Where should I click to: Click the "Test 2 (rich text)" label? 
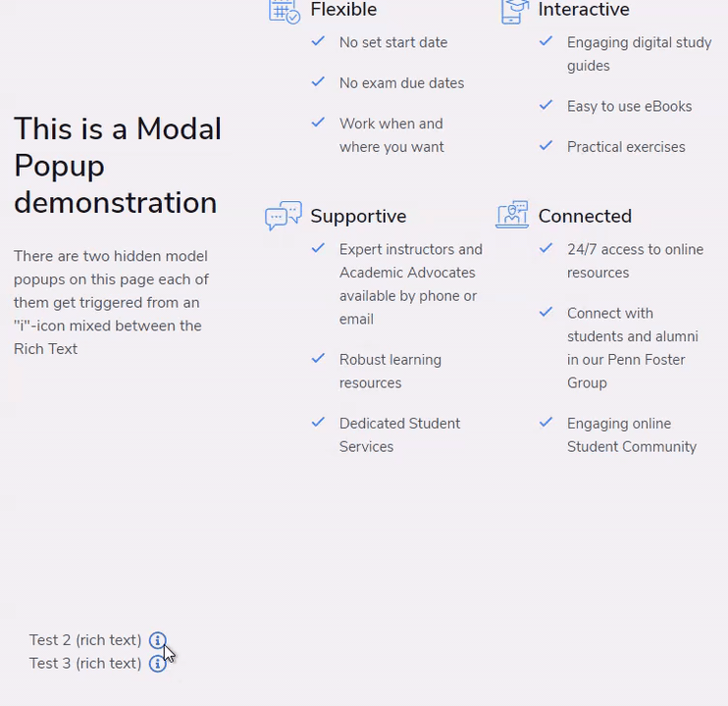click(x=85, y=640)
